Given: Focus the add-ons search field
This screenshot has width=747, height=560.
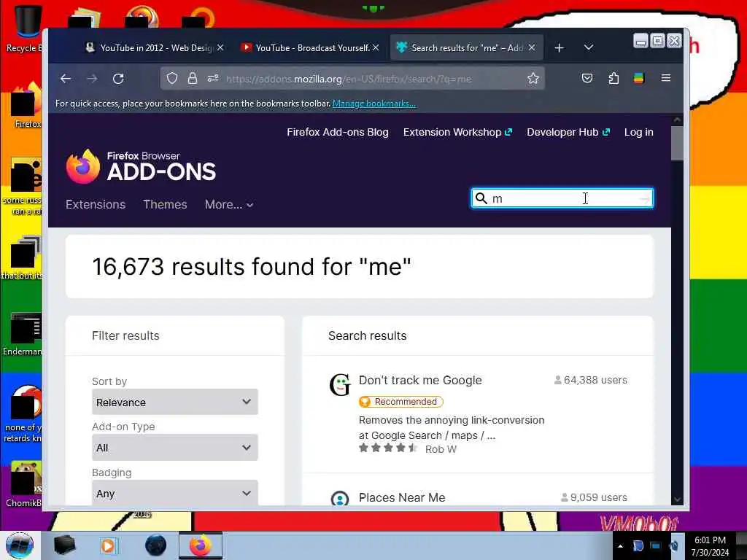Looking at the screenshot, I should pos(562,198).
